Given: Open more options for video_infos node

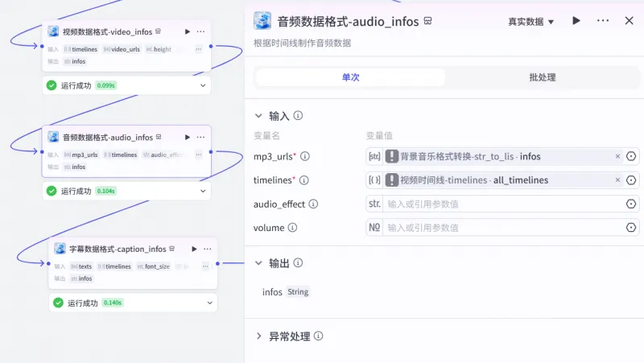Looking at the screenshot, I should point(200,31).
